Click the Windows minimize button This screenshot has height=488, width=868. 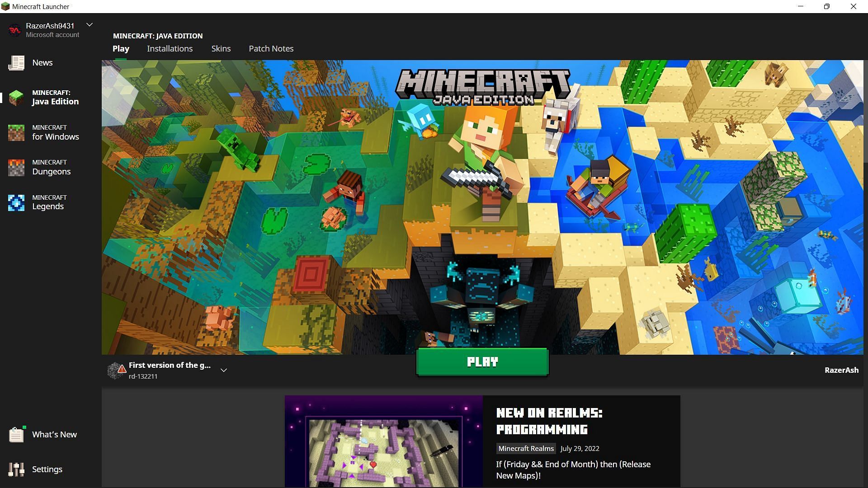tap(801, 7)
